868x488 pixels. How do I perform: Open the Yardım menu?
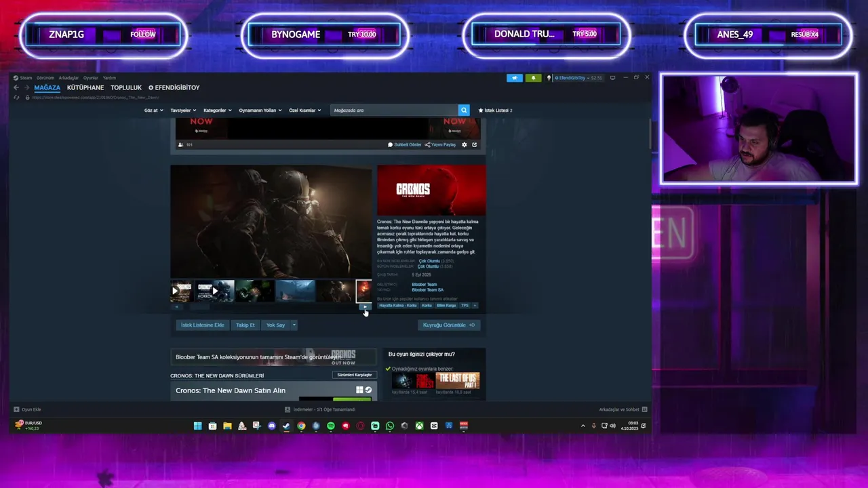click(x=109, y=78)
